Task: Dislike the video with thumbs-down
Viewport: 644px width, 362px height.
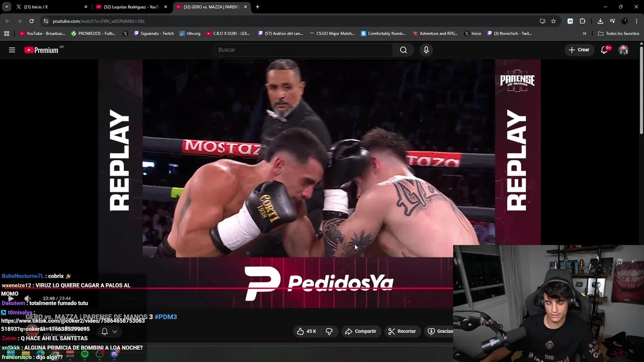Action: 329,331
